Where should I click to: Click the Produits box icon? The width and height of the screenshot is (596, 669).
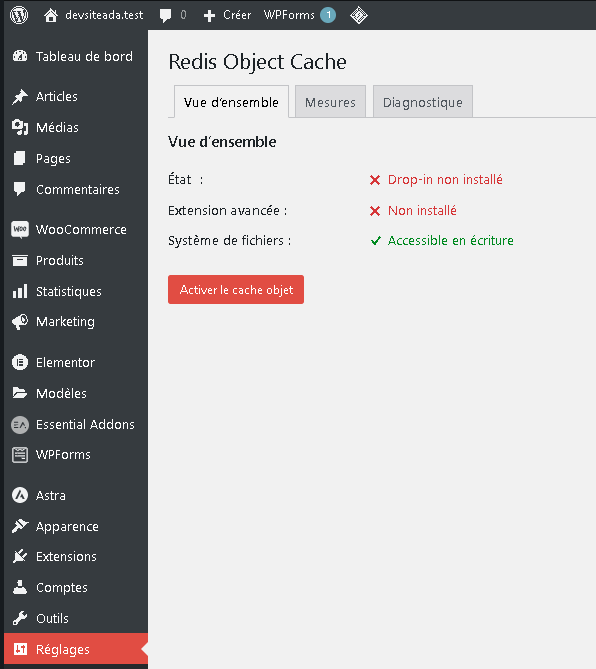click(x=20, y=260)
